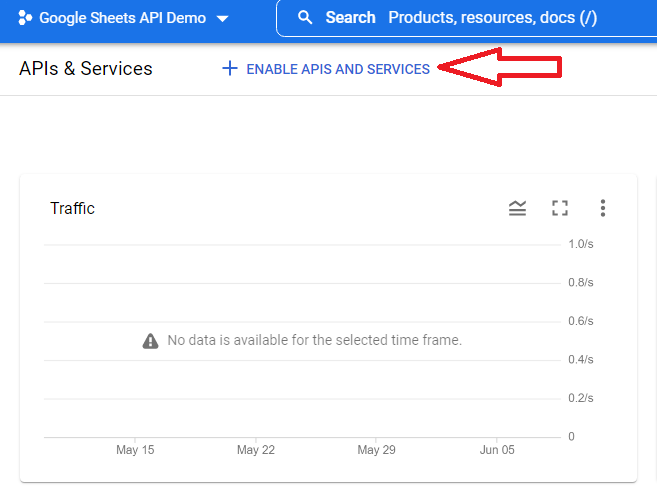The image size is (657, 495).
Task: Open the Traffic chart more options menu
Action: point(602,208)
